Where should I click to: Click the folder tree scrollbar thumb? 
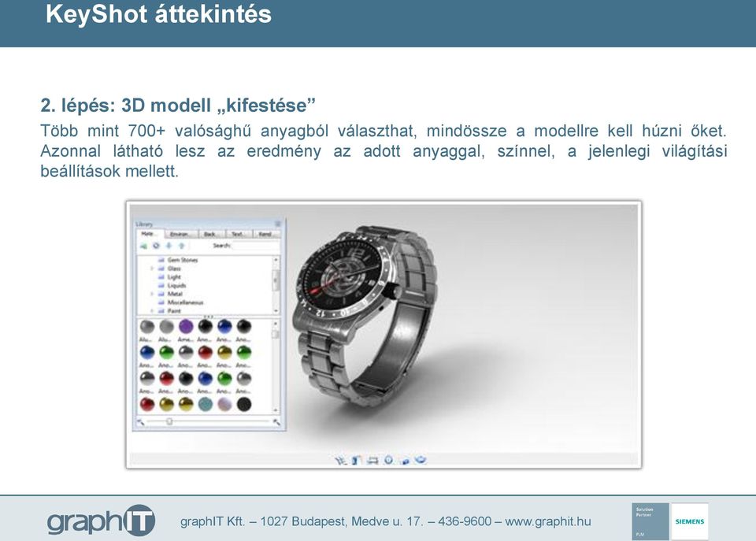tap(276, 280)
